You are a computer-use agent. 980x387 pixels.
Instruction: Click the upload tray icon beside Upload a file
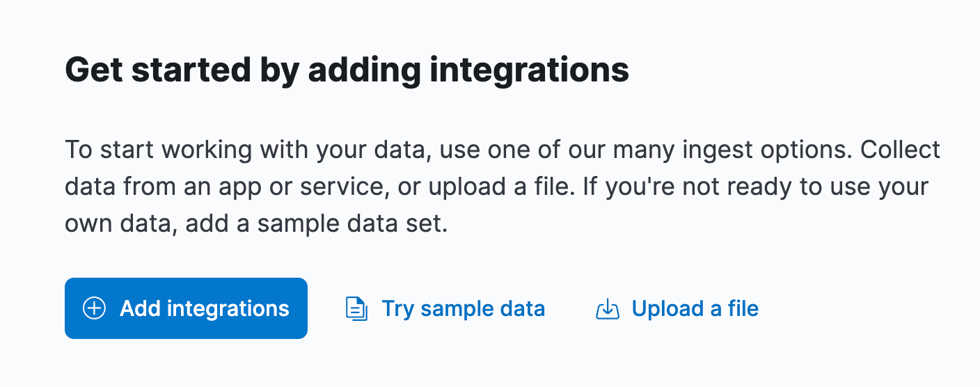(x=608, y=308)
